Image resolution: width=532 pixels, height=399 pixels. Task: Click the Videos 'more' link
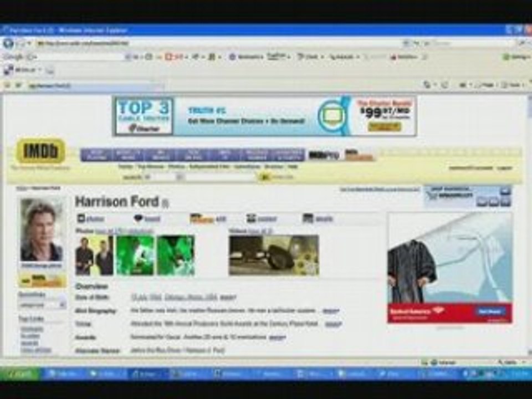[260, 231]
